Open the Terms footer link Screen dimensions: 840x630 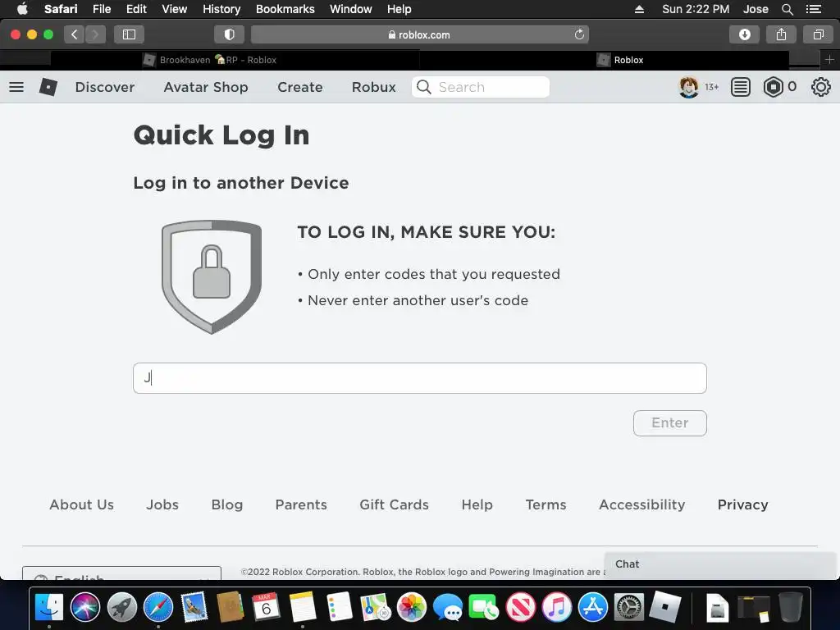(546, 504)
